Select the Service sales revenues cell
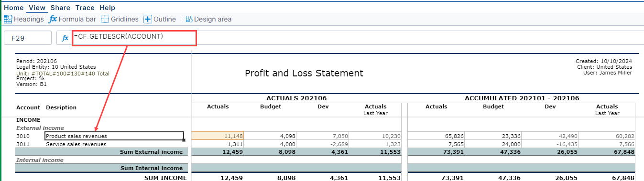644x181 pixels. coord(114,144)
